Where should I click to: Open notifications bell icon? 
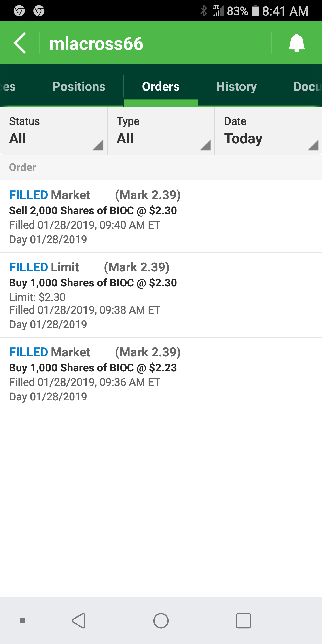pyautogui.click(x=297, y=43)
